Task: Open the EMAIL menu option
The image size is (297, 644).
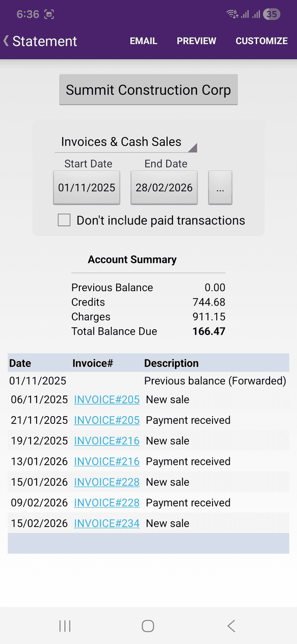Action: (x=143, y=41)
